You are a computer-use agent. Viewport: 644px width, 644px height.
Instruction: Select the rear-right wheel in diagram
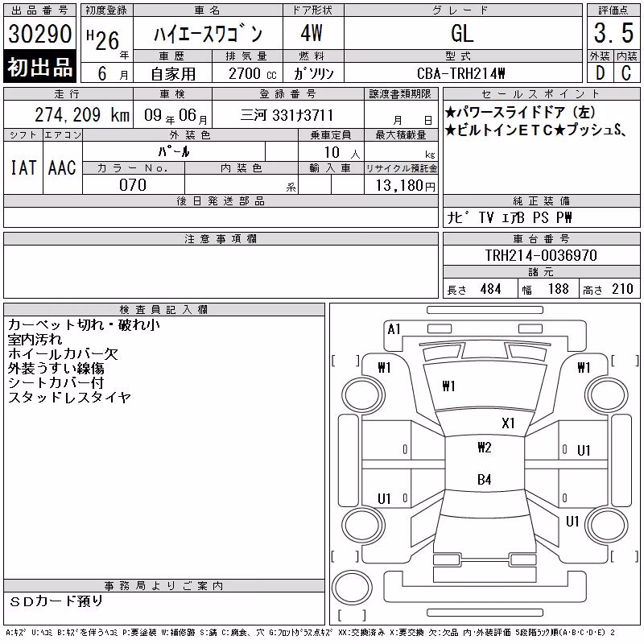point(607,525)
